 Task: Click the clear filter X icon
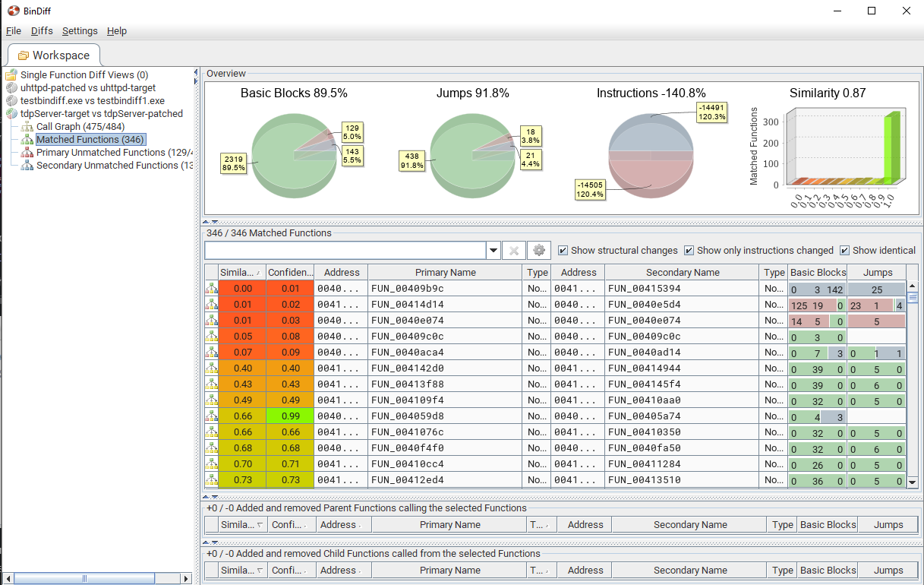point(514,251)
